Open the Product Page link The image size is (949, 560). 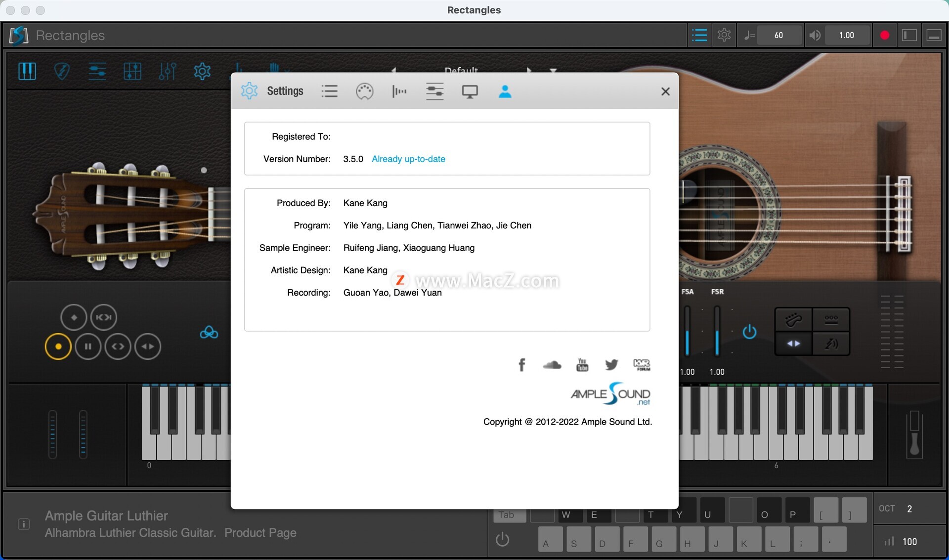coord(260,533)
